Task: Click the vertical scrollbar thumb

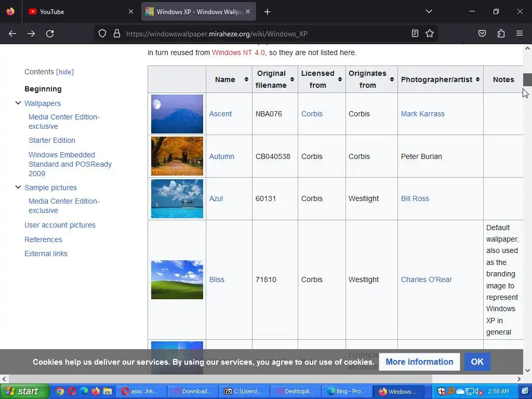Action: (x=527, y=79)
